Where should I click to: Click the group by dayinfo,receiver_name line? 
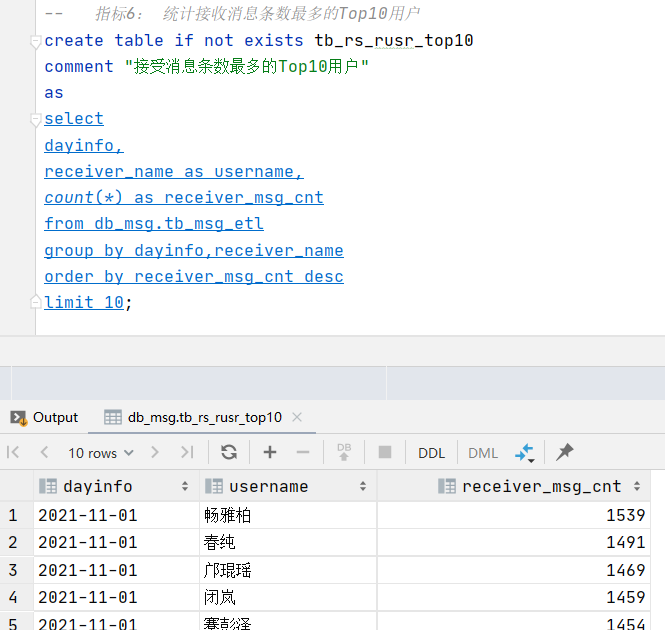coord(194,250)
